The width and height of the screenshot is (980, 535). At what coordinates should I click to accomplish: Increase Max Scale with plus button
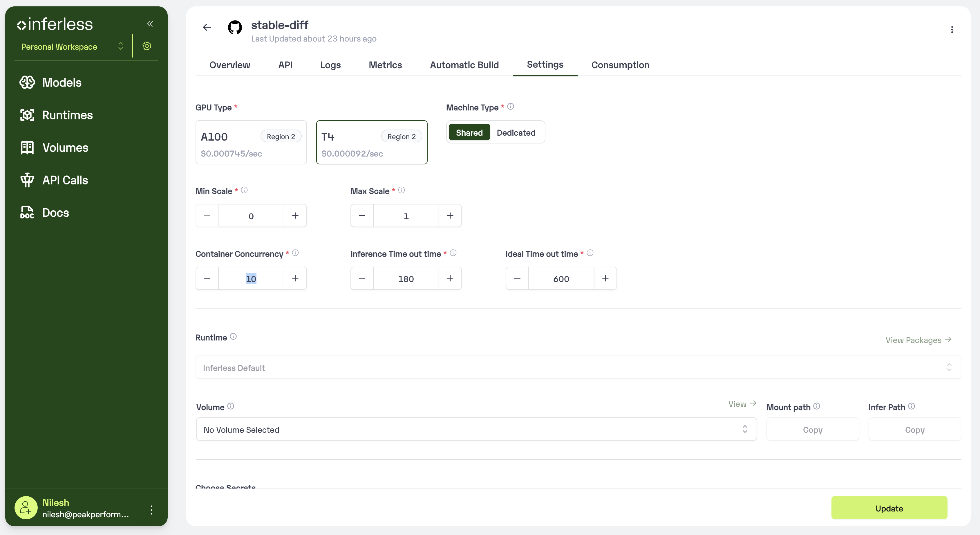point(450,216)
